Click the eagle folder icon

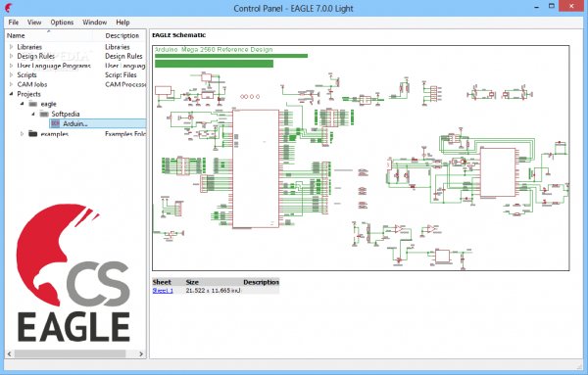[x=33, y=104]
